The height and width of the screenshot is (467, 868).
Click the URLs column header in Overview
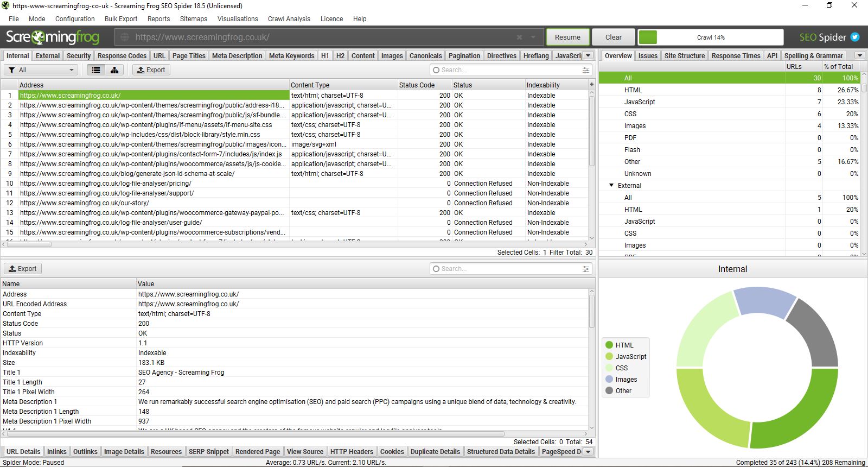[x=803, y=66]
